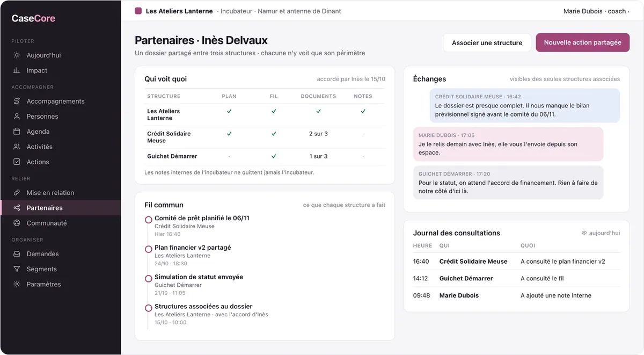This screenshot has height=355, width=644.
Task: Toggle Notes checkmark for Les Ateliers Lanterne
Action: pos(363,111)
